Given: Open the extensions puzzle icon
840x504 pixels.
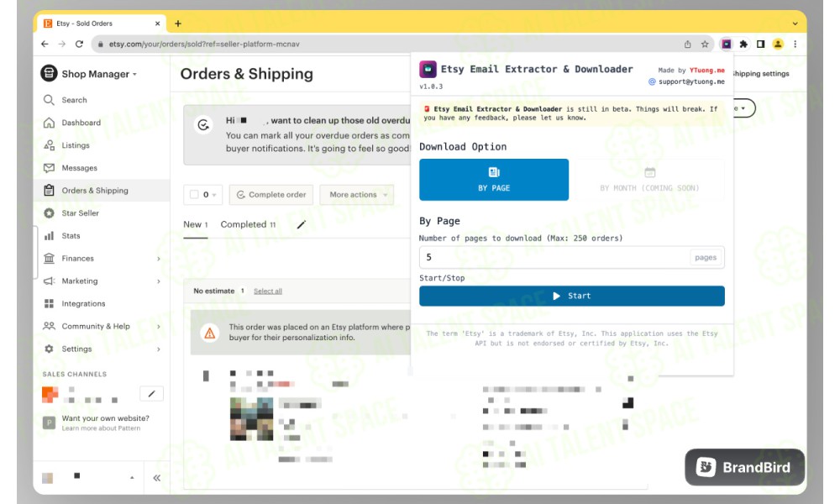Looking at the screenshot, I should [x=743, y=44].
